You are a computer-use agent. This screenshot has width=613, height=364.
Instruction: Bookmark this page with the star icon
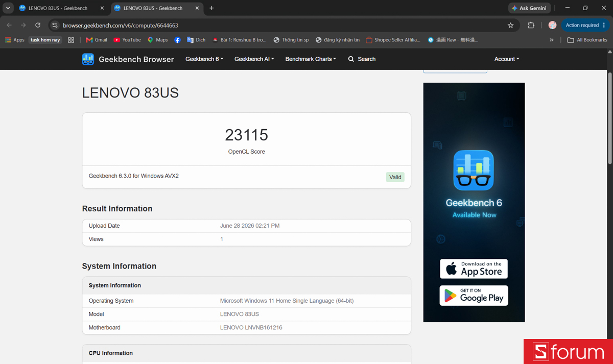pos(510,25)
